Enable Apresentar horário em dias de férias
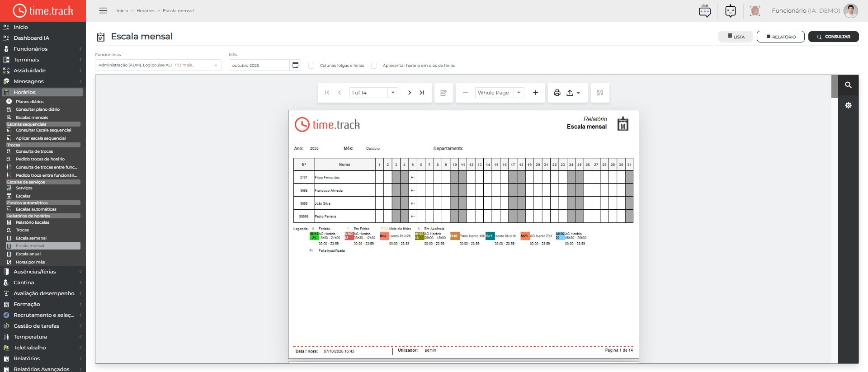 [374, 66]
